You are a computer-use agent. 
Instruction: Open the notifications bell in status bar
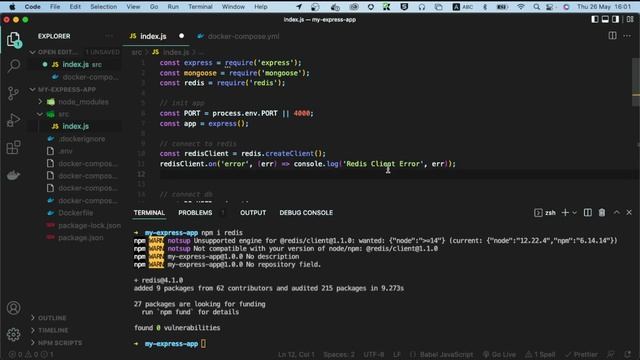(x=628, y=354)
